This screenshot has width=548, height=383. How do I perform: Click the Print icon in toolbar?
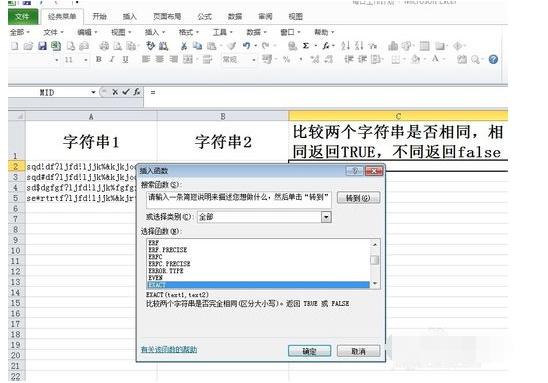pos(104,46)
